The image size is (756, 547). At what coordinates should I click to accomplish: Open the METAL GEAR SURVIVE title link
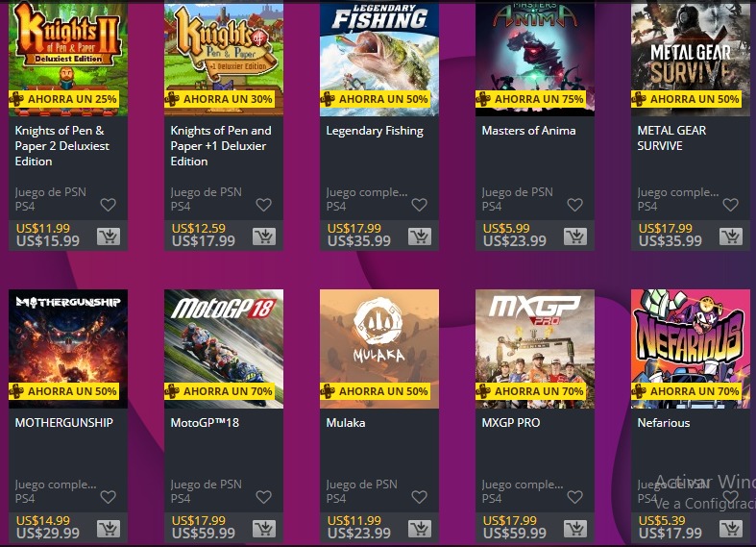(671, 138)
